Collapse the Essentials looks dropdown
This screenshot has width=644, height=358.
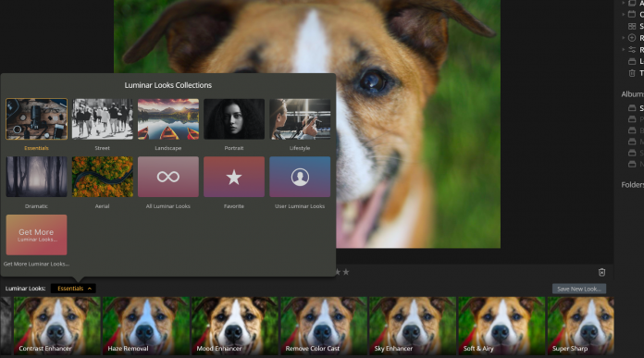(73, 289)
